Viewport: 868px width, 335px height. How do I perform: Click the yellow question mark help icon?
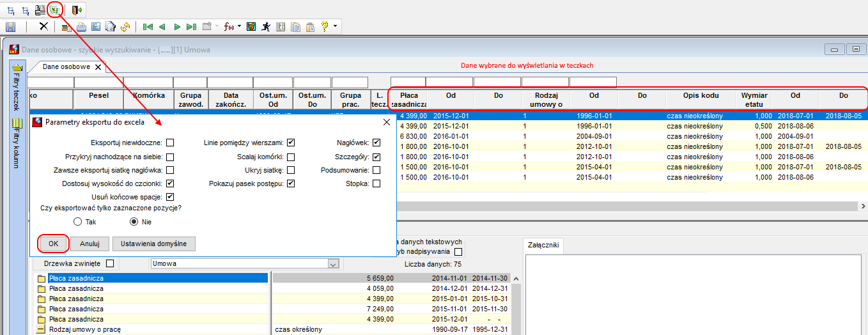pos(325,27)
